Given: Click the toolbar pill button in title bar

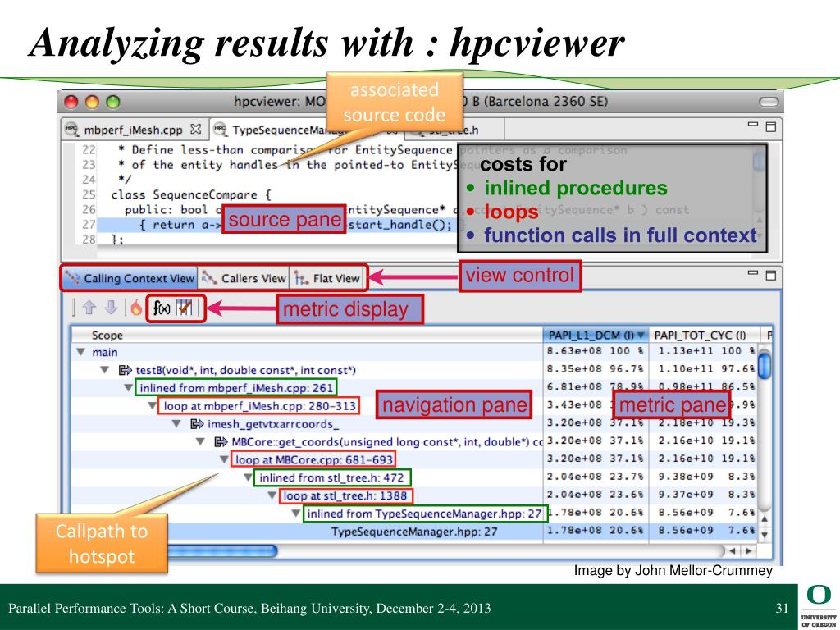Looking at the screenshot, I should coord(768,102).
